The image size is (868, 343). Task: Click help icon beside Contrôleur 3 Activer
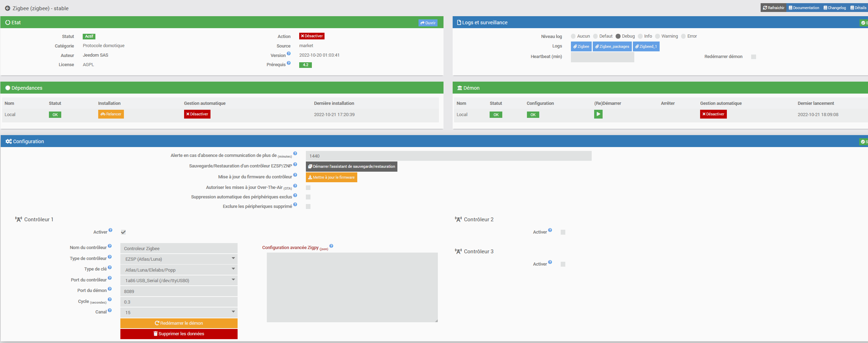550,262
